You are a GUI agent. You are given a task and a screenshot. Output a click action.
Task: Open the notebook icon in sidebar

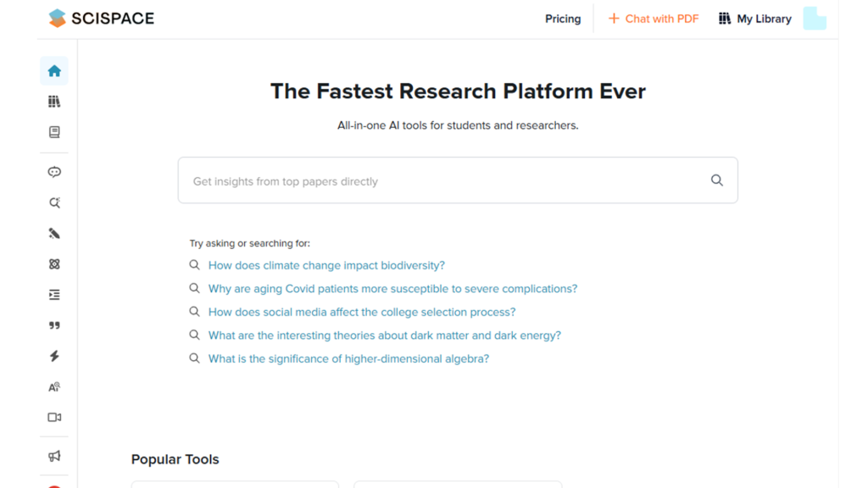tap(54, 132)
